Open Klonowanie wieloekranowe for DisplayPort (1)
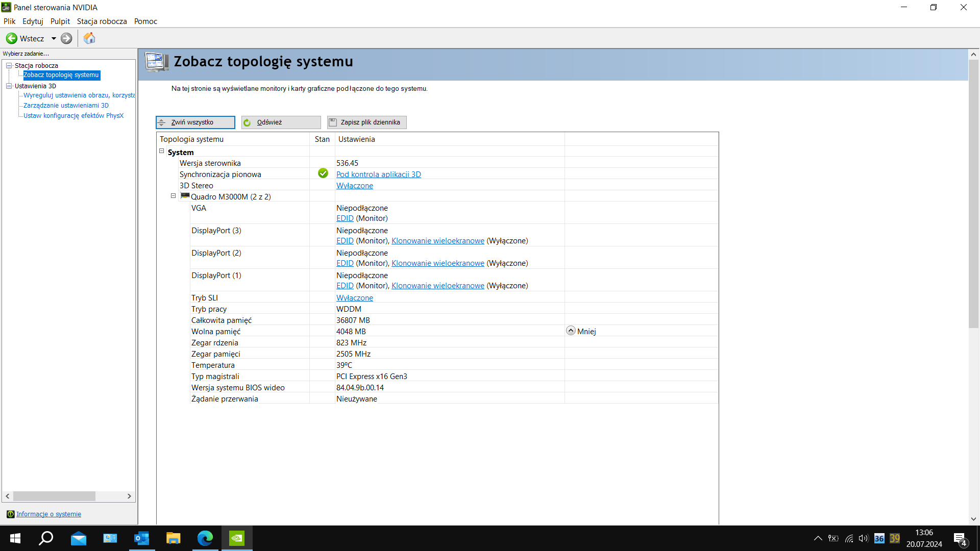 pos(438,286)
